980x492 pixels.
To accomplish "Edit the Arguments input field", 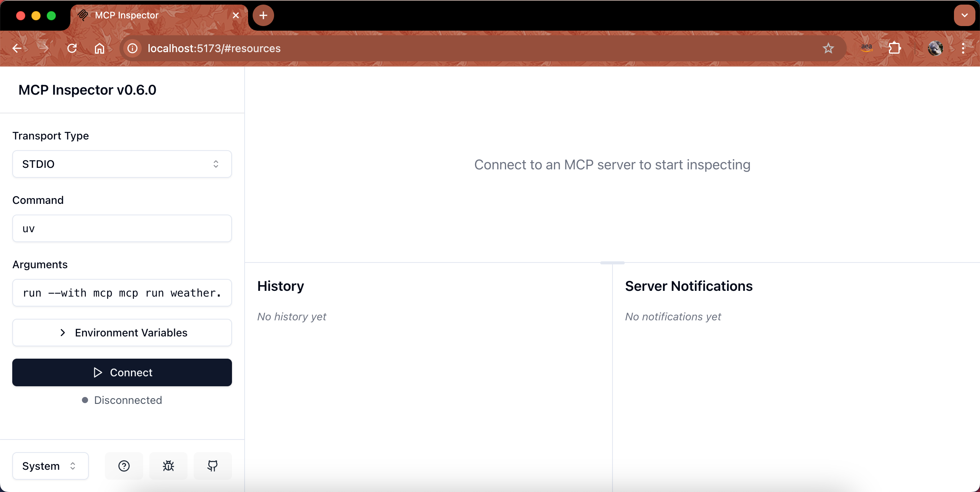I will click(122, 293).
